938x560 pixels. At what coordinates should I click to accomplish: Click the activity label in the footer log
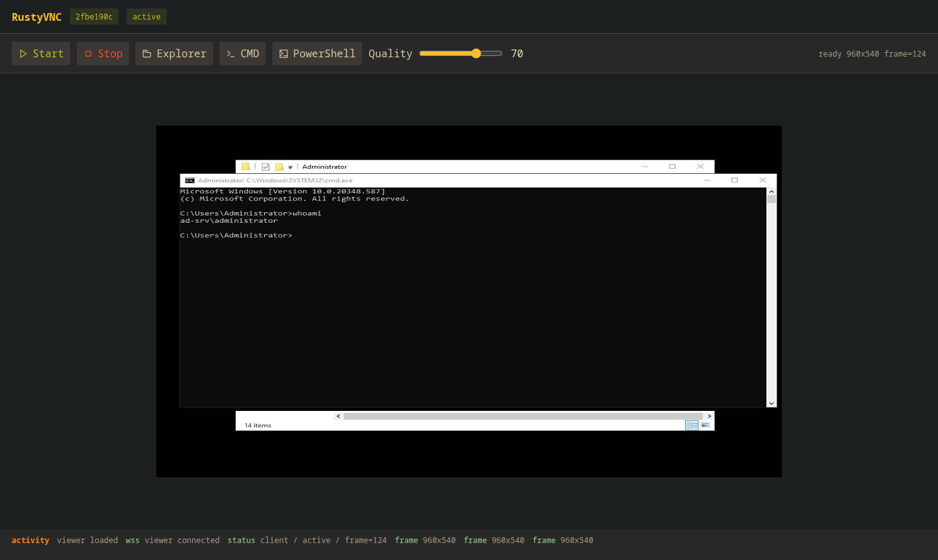coord(31,540)
